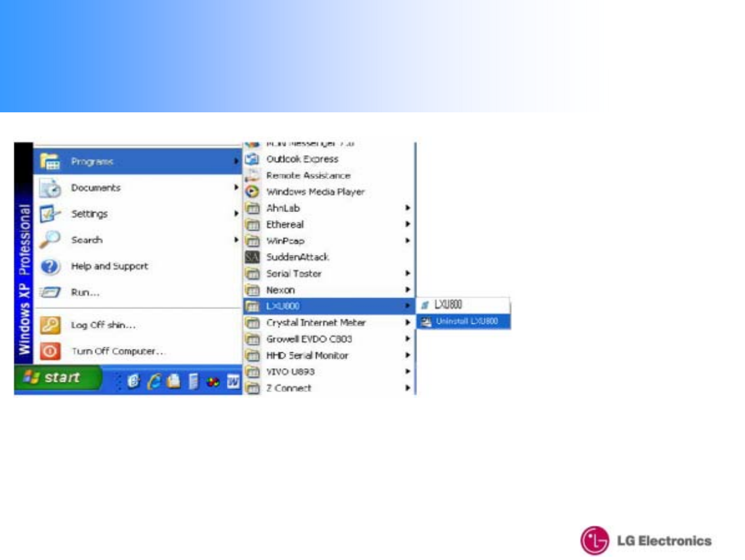Click the Log Off key icon

50,325
